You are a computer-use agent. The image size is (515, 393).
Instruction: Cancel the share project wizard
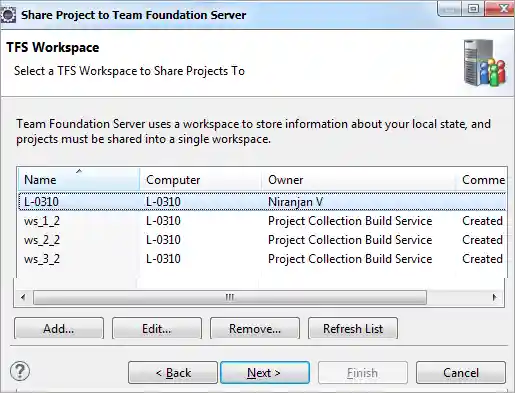pyautogui.click(x=461, y=373)
